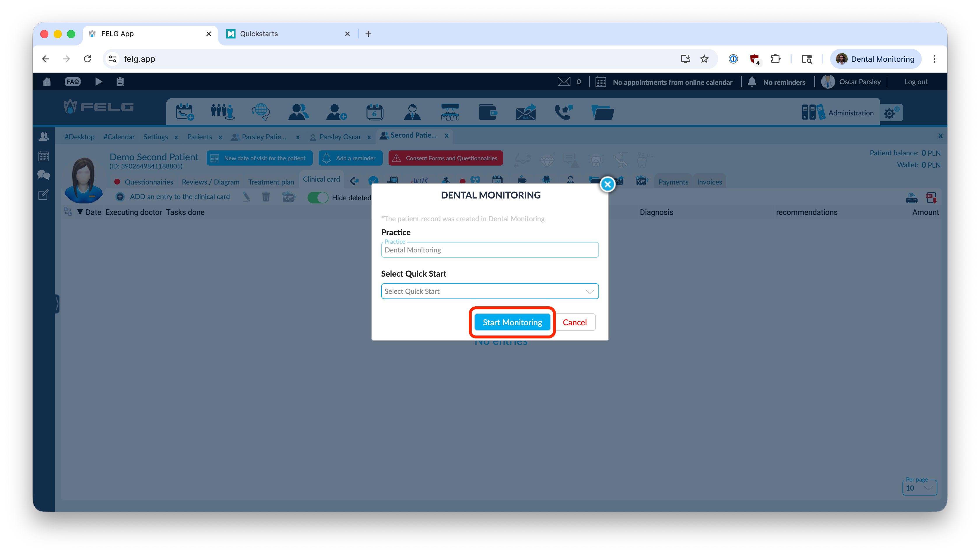This screenshot has width=980, height=555.
Task: Click the Start Monitoring button
Action: coord(512,322)
